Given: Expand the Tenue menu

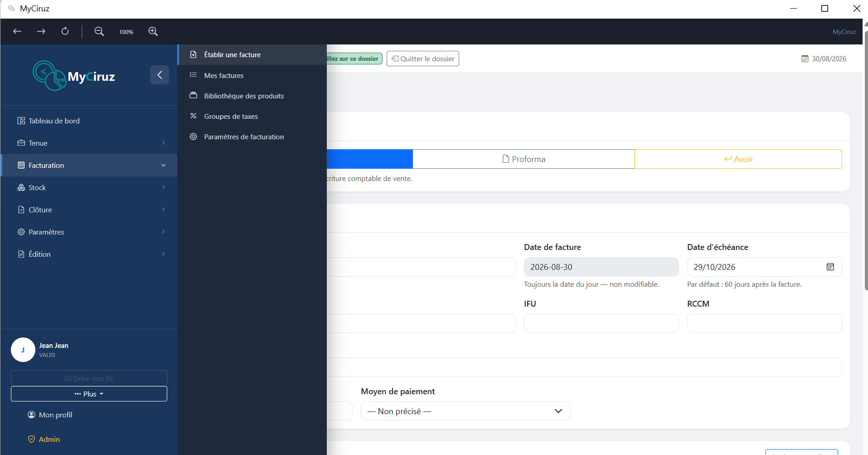Looking at the screenshot, I should (89, 143).
